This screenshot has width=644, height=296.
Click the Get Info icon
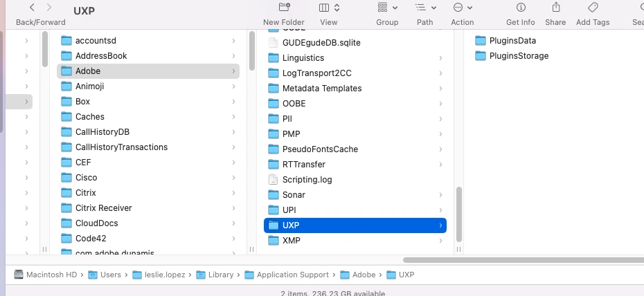[521, 8]
